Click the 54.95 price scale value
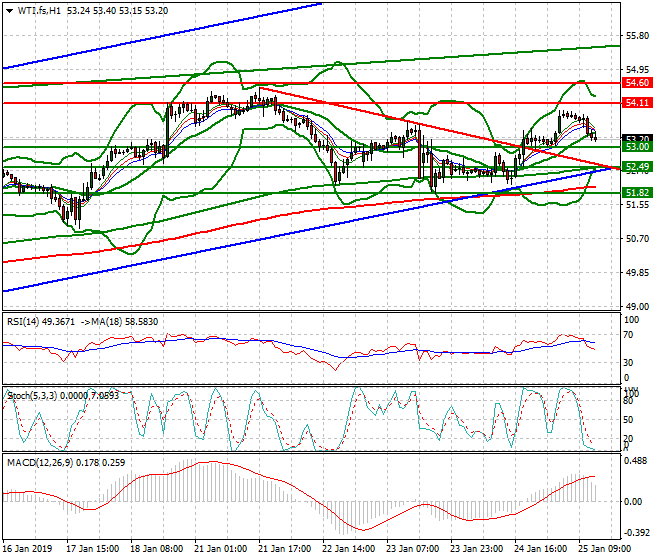The width and height of the screenshot is (660, 560). point(637,69)
